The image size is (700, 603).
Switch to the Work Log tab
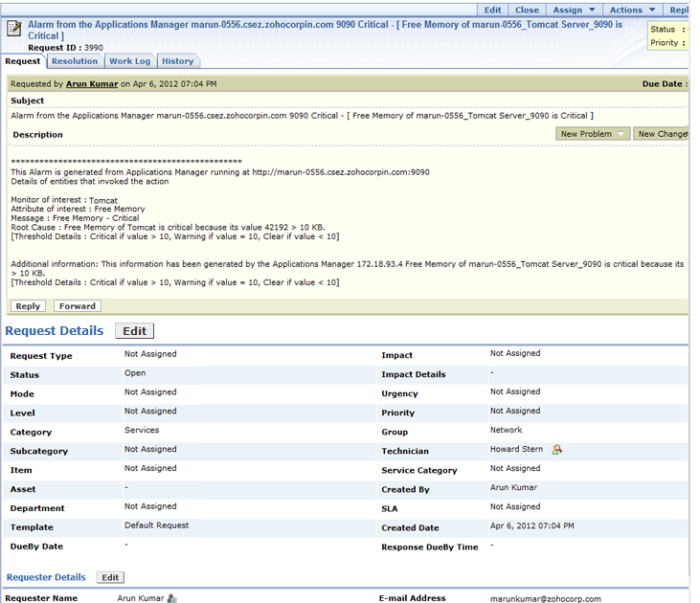point(130,61)
